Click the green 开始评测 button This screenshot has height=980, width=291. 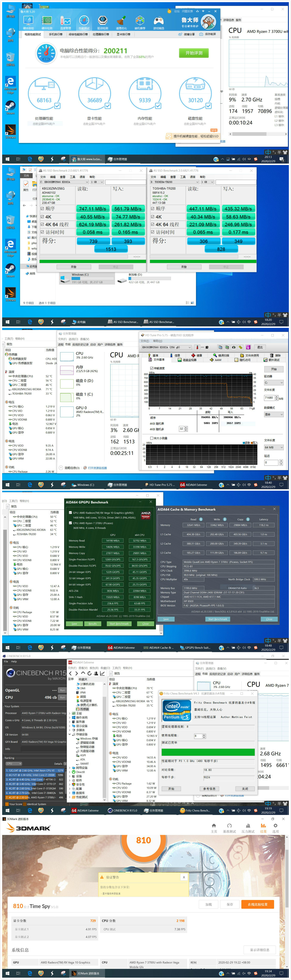[x=194, y=53]
